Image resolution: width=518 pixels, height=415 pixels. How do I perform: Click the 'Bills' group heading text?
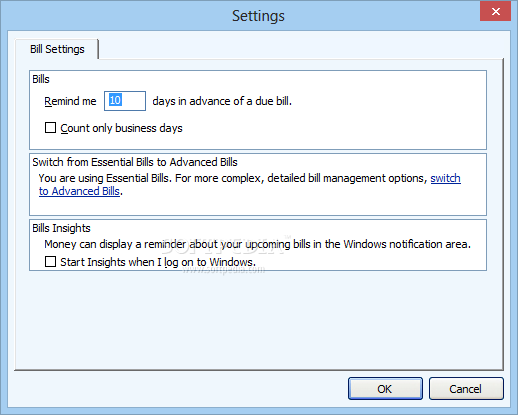pyautogui.click(x=41, y=79)
